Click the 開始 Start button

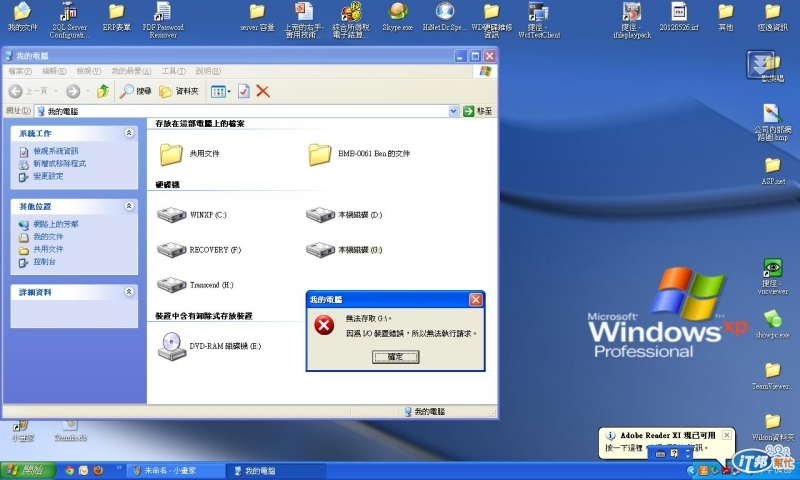coord(28,470)
